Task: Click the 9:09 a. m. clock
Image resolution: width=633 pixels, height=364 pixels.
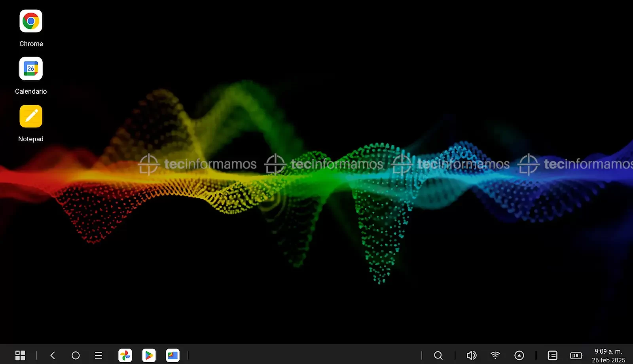Action: [x=608, y=351]
